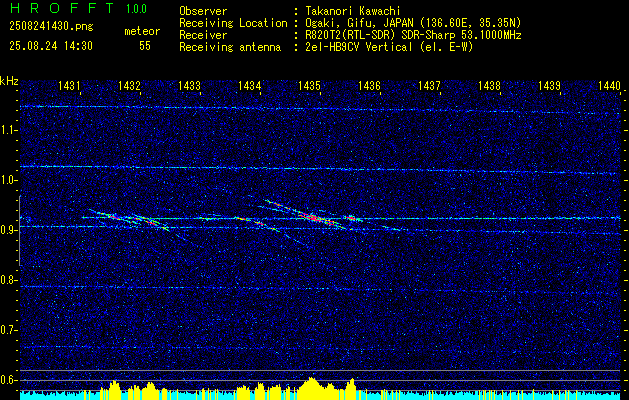Click time axis label 1433
Viewport: 629px width, 400px height.
click(x=189, y=85)
